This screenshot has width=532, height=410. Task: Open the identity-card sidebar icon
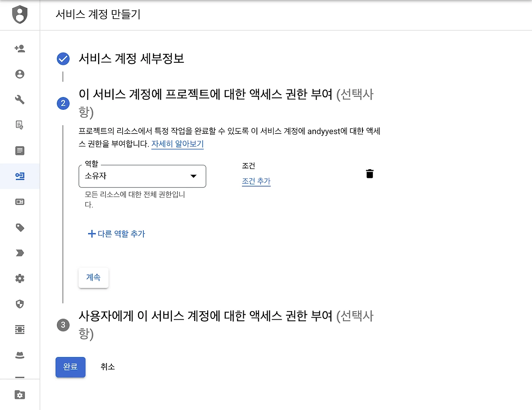tap(20, 202)
